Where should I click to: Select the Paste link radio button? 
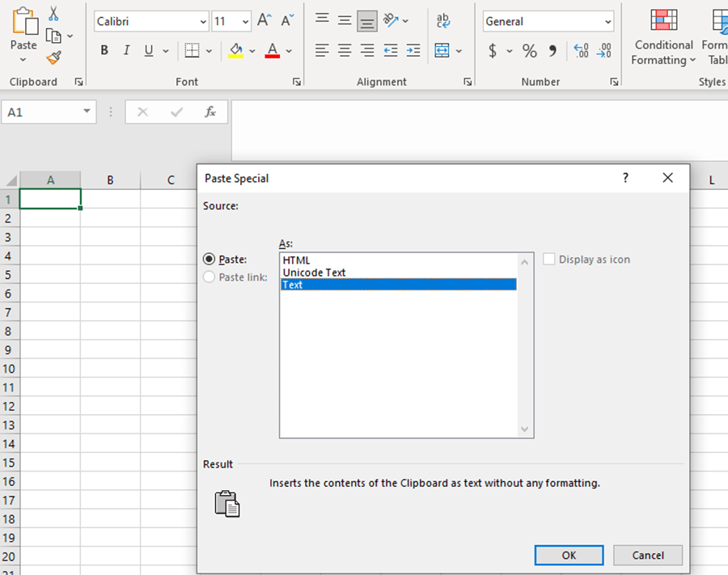[x=209, y=277]
